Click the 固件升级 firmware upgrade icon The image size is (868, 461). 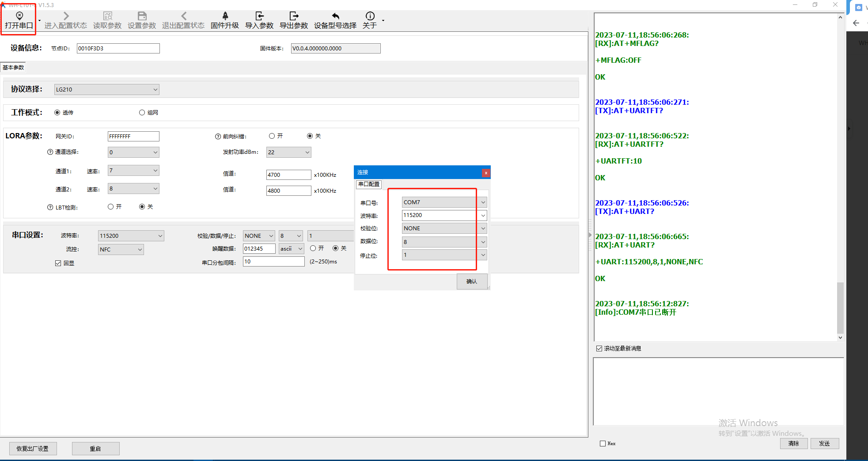click(x=225, y=16)
